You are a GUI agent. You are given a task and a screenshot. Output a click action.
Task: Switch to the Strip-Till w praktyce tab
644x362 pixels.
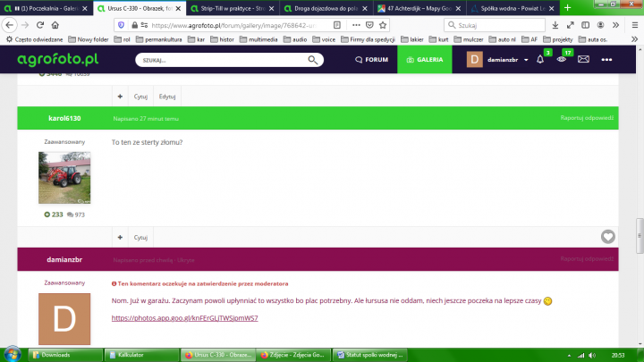pyautogui.click(x=232, y=7)
